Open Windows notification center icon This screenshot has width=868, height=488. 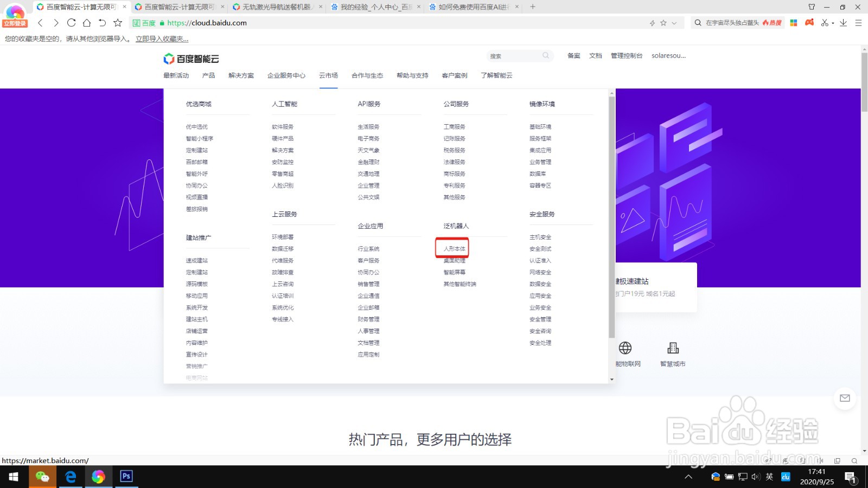coord(850,477)
